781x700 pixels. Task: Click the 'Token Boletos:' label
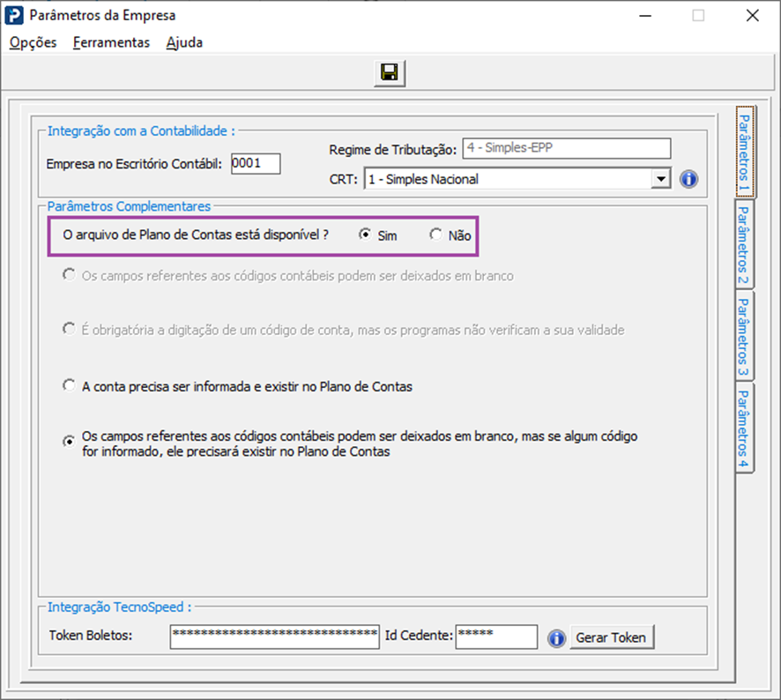[91, 636]
